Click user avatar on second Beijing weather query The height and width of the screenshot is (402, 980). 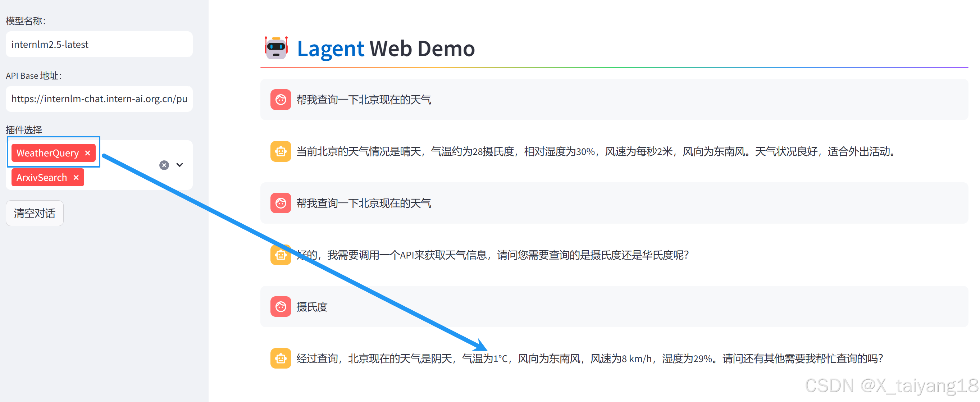pyautogui.click(x=281, y=203)
